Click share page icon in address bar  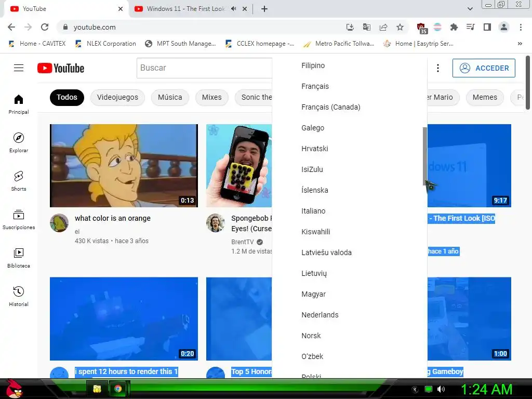(x=383, y=27)
